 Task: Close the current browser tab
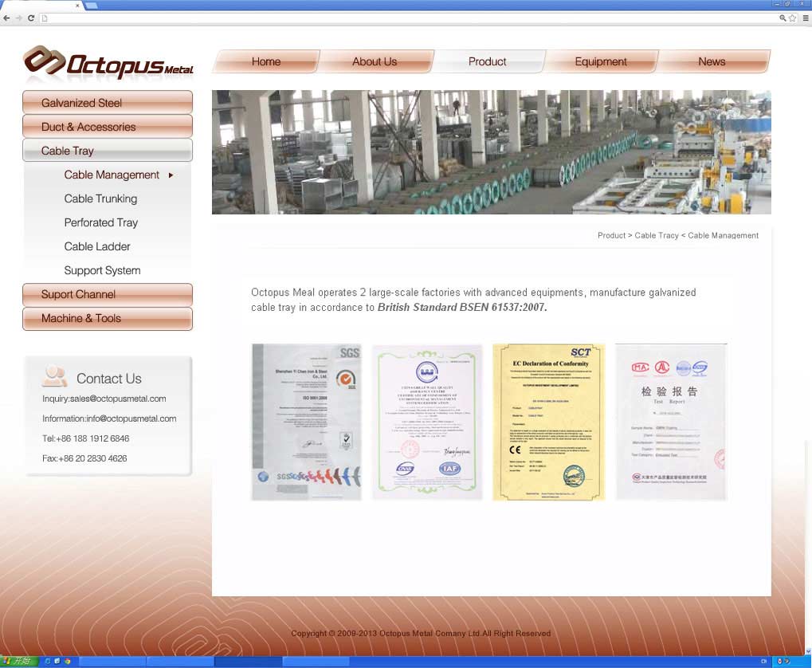(77, 6)
